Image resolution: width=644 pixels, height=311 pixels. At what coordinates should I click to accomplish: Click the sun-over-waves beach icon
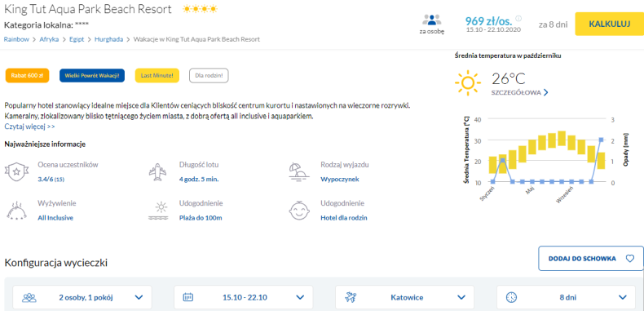[158, 211]
